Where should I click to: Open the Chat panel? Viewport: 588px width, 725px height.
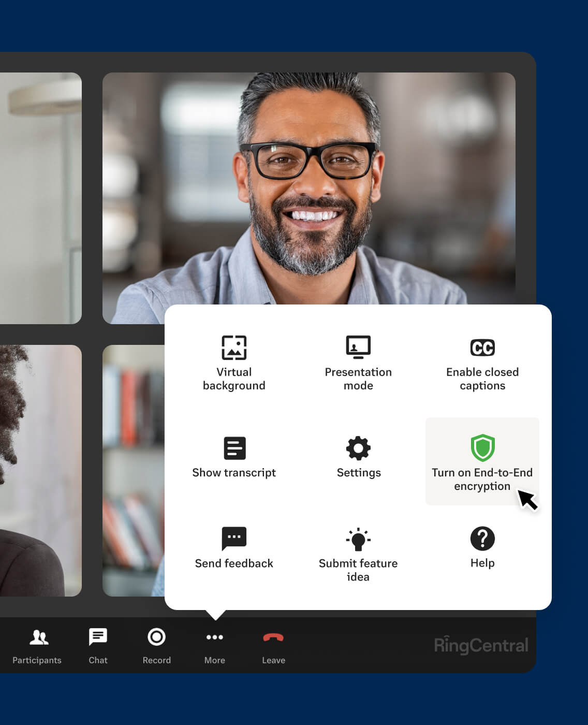point(98,645)
